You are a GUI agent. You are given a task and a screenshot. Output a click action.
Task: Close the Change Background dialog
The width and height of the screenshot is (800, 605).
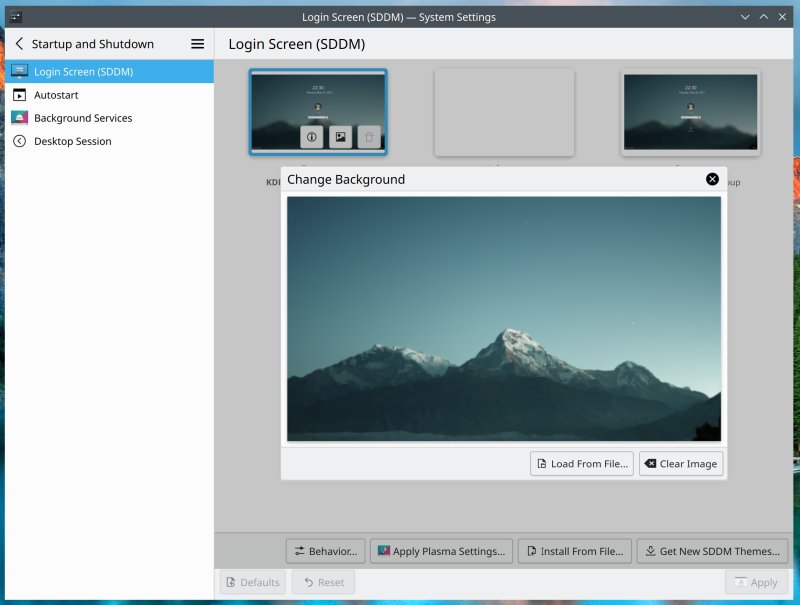712,179
